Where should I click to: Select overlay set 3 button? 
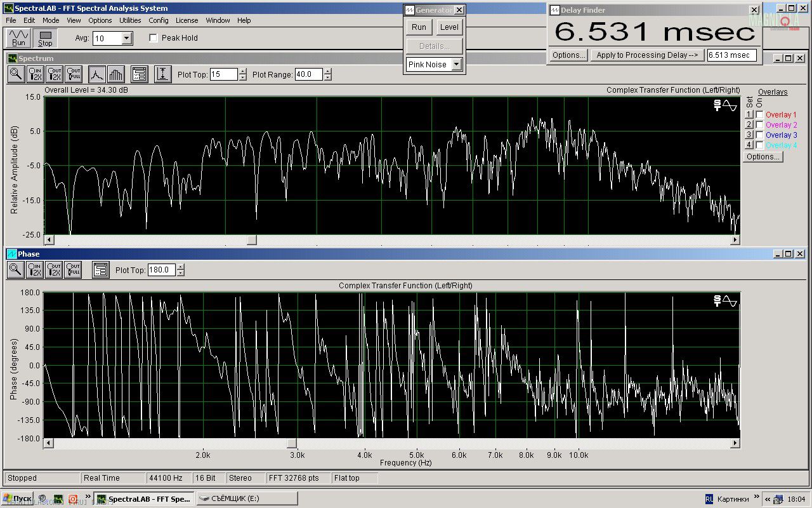tap(749, 135)
